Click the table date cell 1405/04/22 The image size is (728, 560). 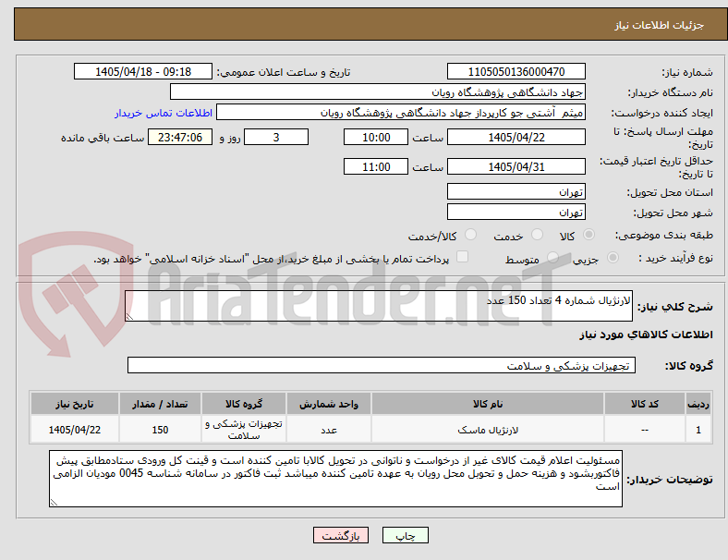click(x=75, y=430)
